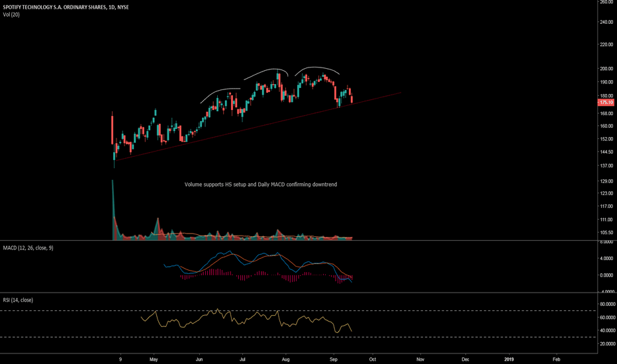This screenshot has width=617, height=364.
Task: Click the 180.00 price axis label
Action: 606,95
